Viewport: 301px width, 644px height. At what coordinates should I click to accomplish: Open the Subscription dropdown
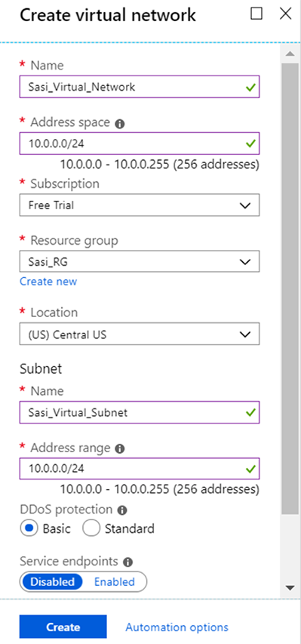140,205
